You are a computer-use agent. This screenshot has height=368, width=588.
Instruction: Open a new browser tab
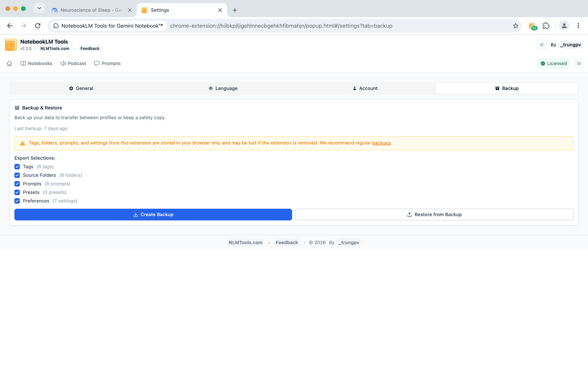[x=235, y=10]
